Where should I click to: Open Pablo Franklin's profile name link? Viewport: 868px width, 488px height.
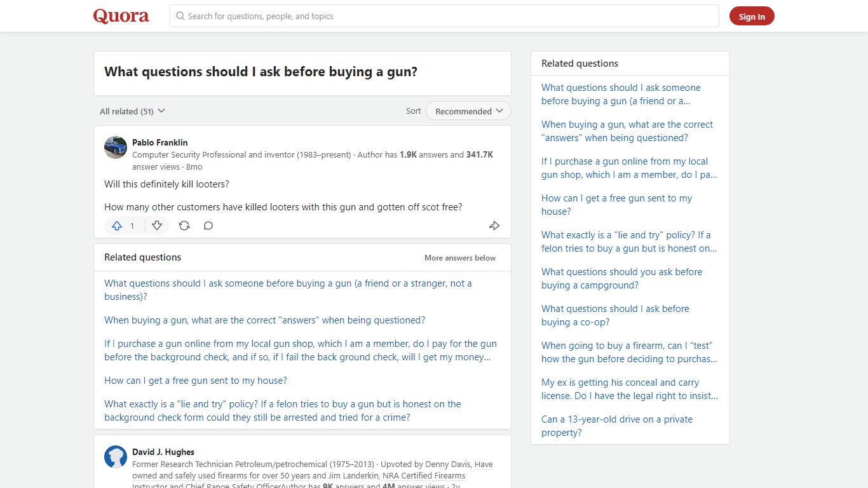click(x=159, y=142)
